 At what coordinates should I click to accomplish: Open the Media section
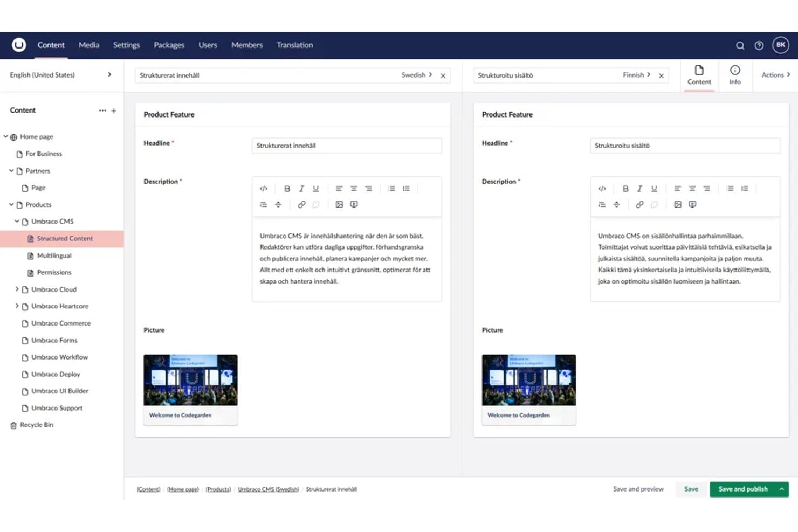point(89,45)
